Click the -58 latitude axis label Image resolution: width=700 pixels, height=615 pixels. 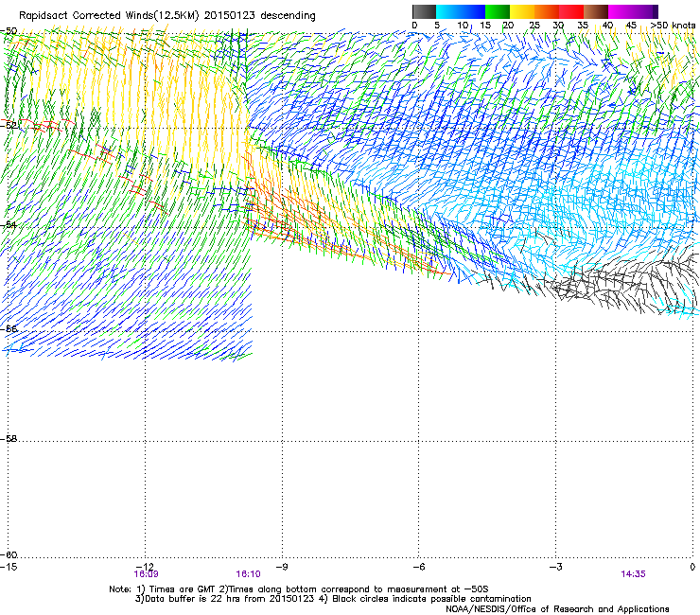9,439
